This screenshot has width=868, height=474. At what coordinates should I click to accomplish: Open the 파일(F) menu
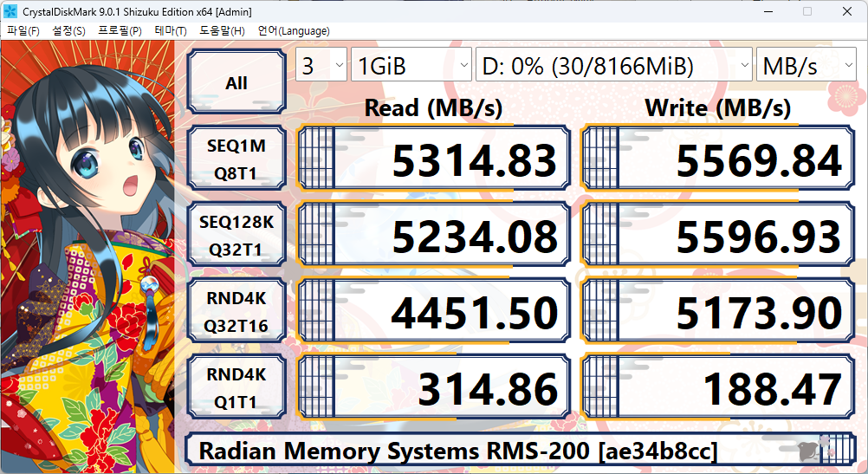click(x=23, y=31)
